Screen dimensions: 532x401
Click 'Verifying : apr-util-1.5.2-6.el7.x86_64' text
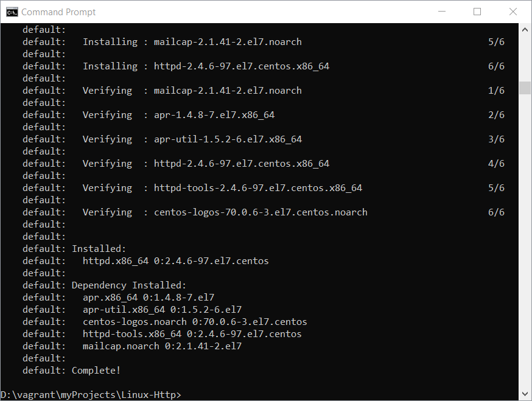tap(192, 139)
